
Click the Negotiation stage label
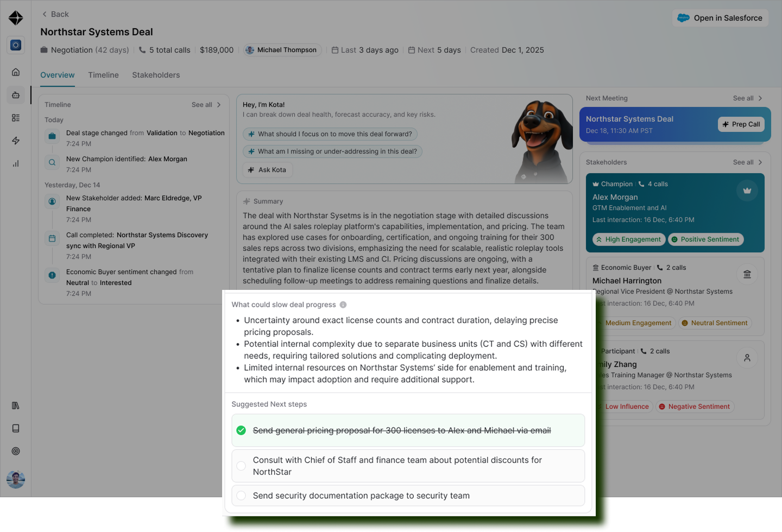point(85,50)
